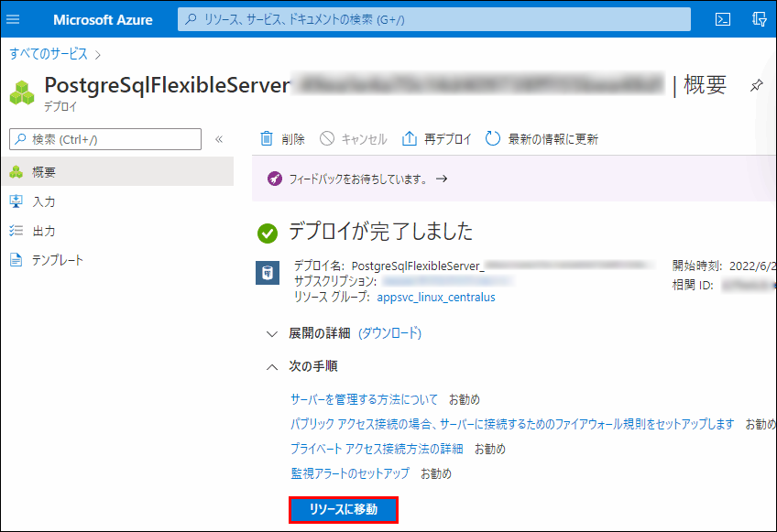Click the デプロイ名 label
777x532 pixels.
pos(321,266)
